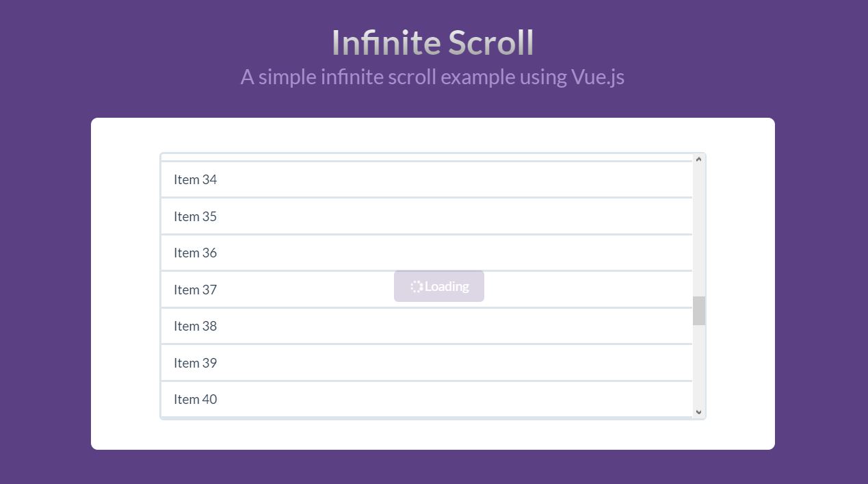
Task: Select Item 38 in the list
Action: 195,326
